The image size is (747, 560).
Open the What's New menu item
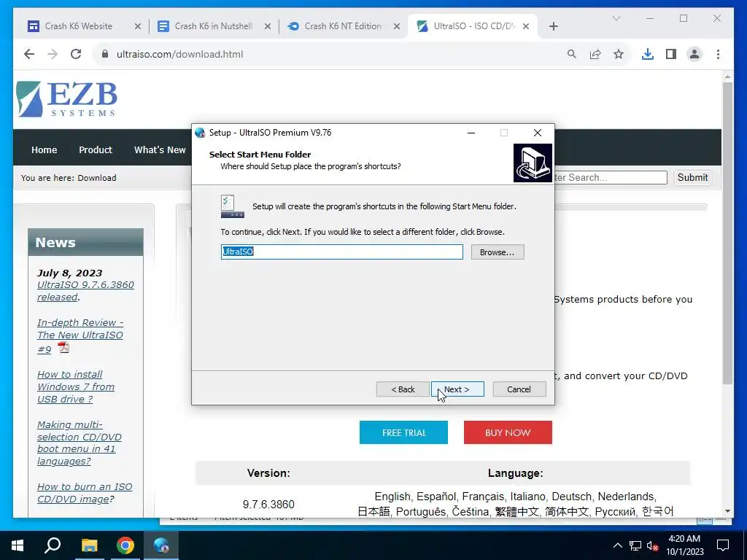(x=160, y=149)
